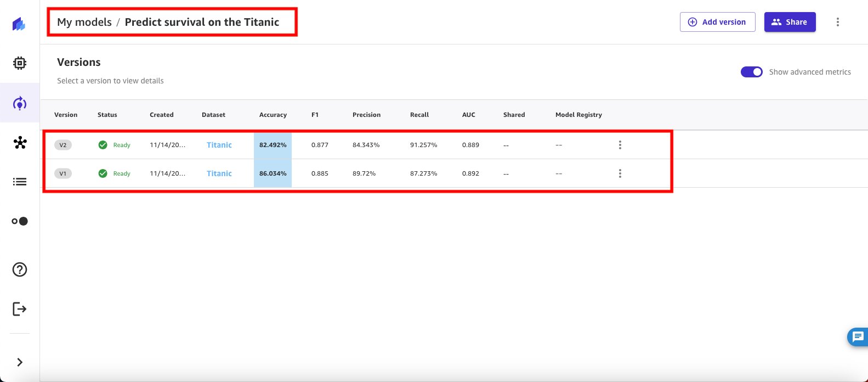The width and height of the screenshot is (868, 382).
Task: Click the AUC column header
Action: (469, 115)
